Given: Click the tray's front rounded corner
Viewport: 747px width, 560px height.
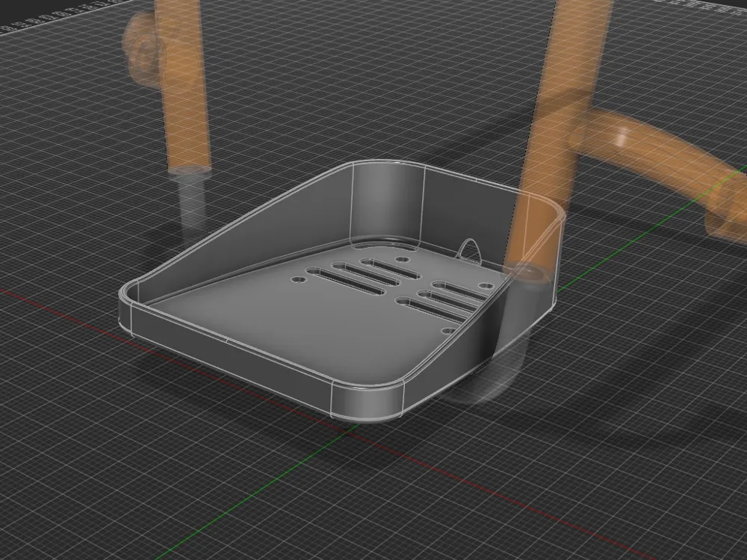Looking at the screenshot, I should (x=368, y=402).
